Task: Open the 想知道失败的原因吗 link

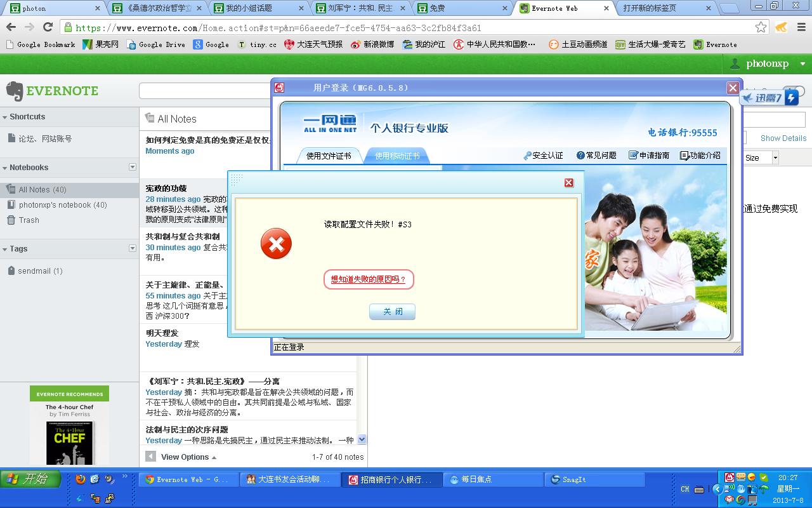Action: pyautogui.click(x=369, y=279)
